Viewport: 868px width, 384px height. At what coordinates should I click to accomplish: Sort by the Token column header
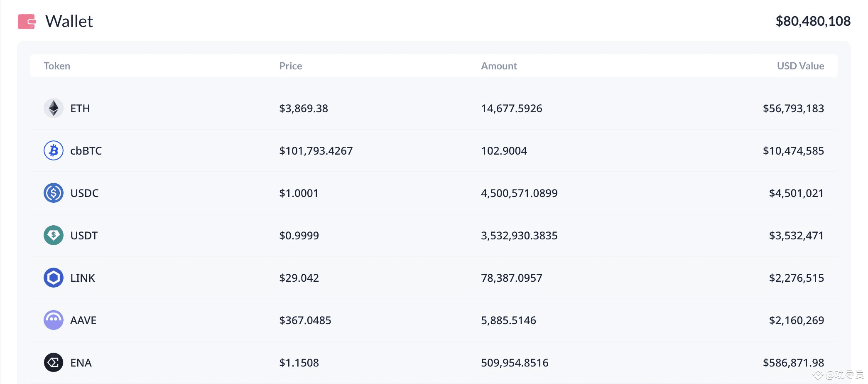coord(57,66)
